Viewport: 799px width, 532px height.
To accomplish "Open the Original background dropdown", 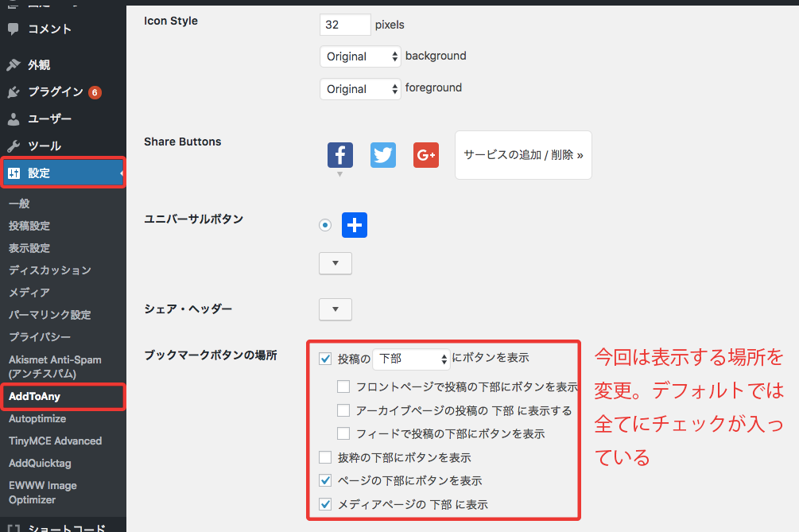I will tap(361, 56).
